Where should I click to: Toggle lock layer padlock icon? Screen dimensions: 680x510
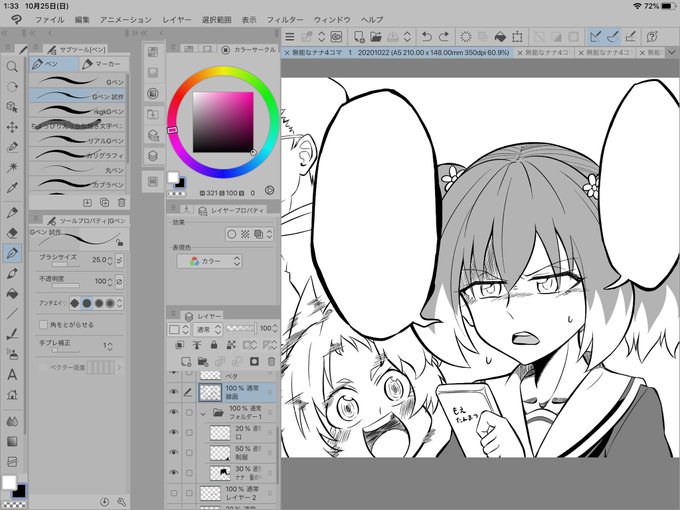(214, 345)
